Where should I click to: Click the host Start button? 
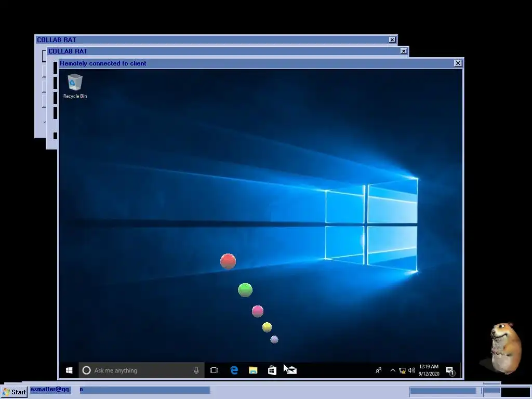[x=14, y=392]
